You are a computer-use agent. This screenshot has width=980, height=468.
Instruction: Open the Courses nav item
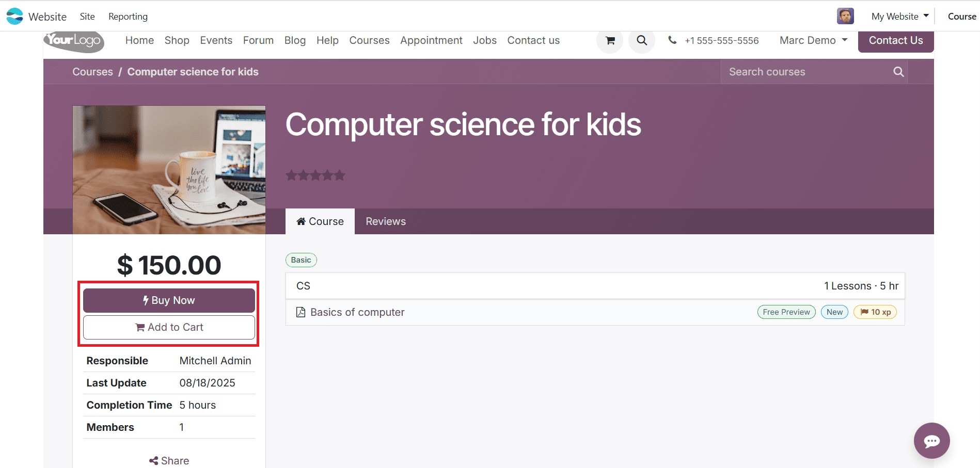(x=369, y=40)
